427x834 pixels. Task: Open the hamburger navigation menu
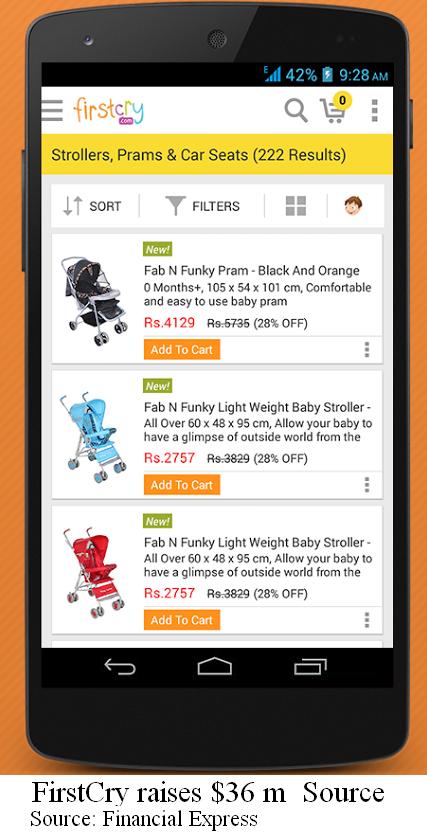coord(52,110)
